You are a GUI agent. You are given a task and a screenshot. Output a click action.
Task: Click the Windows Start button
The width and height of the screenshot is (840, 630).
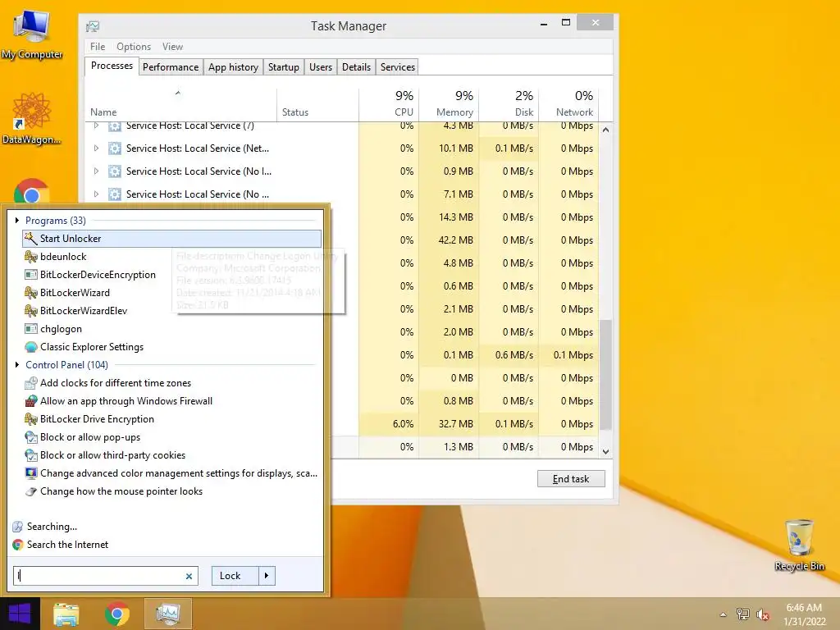[x=20, y=614]
